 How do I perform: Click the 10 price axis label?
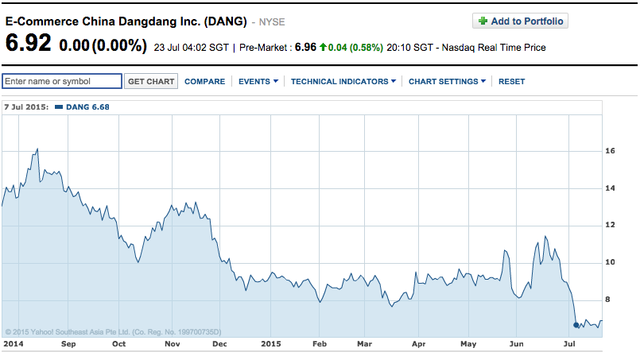coord(610,262)
